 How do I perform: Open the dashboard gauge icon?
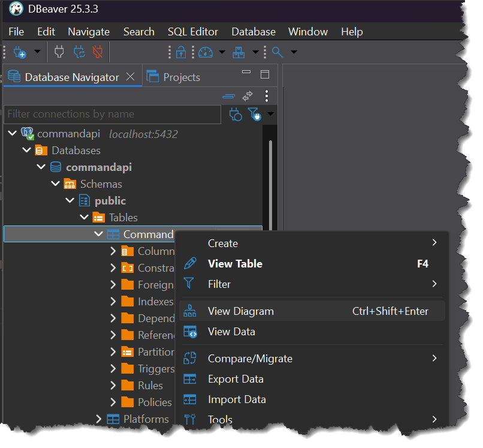(206, 52)
